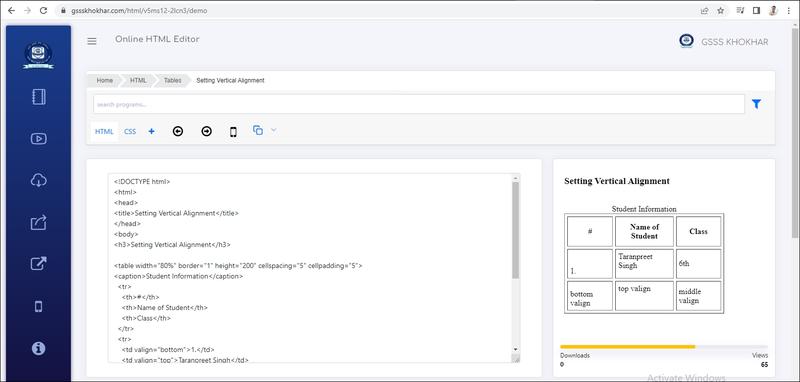Click the code editor vertical scrollbar
The height and width of the screenshot is (382, 800).
tap(515, 230)
